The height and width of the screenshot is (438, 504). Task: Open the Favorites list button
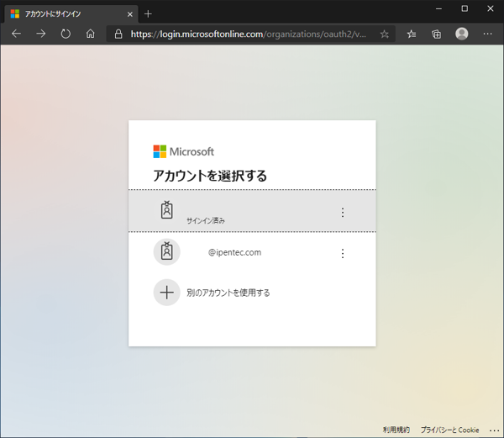pos(412,34)
